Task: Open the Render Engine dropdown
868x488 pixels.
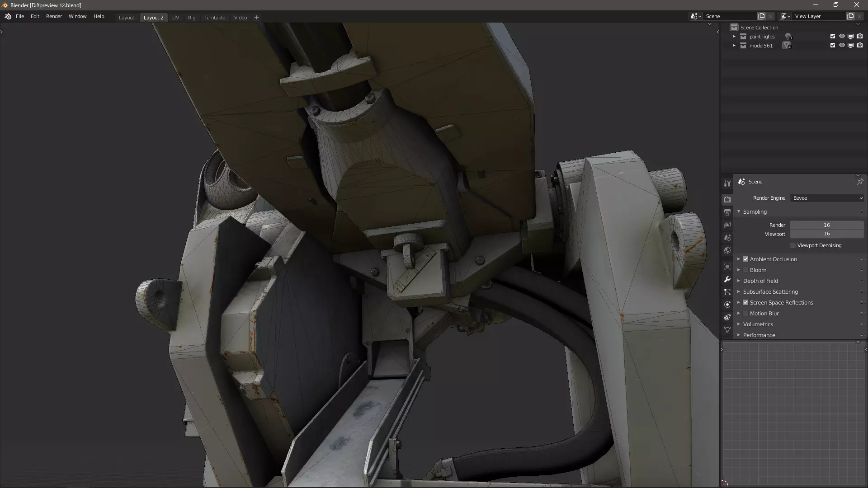Action: tap(827, 198)
